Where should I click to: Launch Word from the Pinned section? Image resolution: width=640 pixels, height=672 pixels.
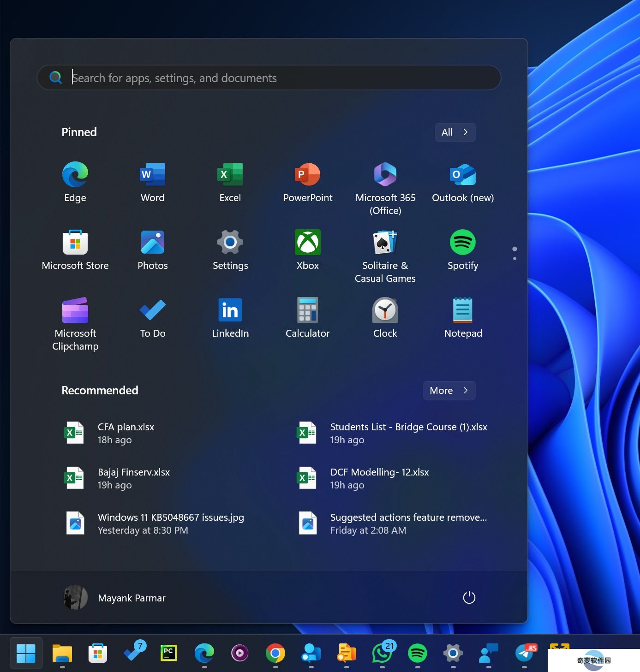[153, 182]
